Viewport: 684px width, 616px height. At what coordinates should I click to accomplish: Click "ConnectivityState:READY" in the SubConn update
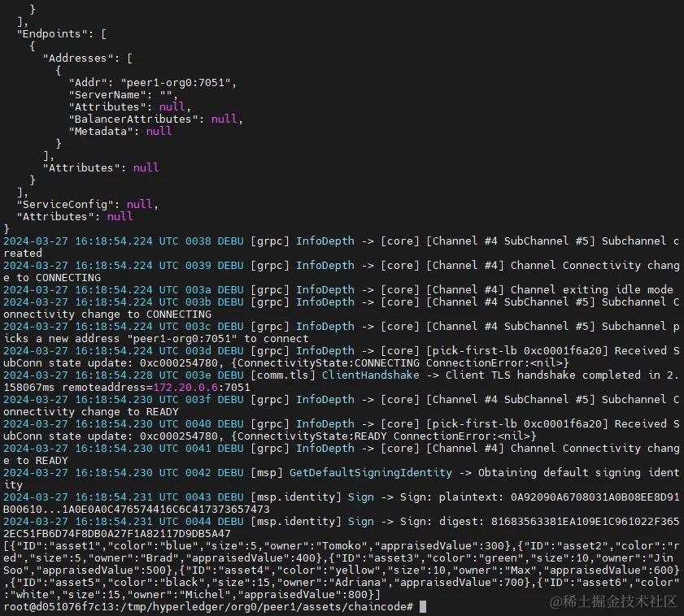[x=312, y=436]
